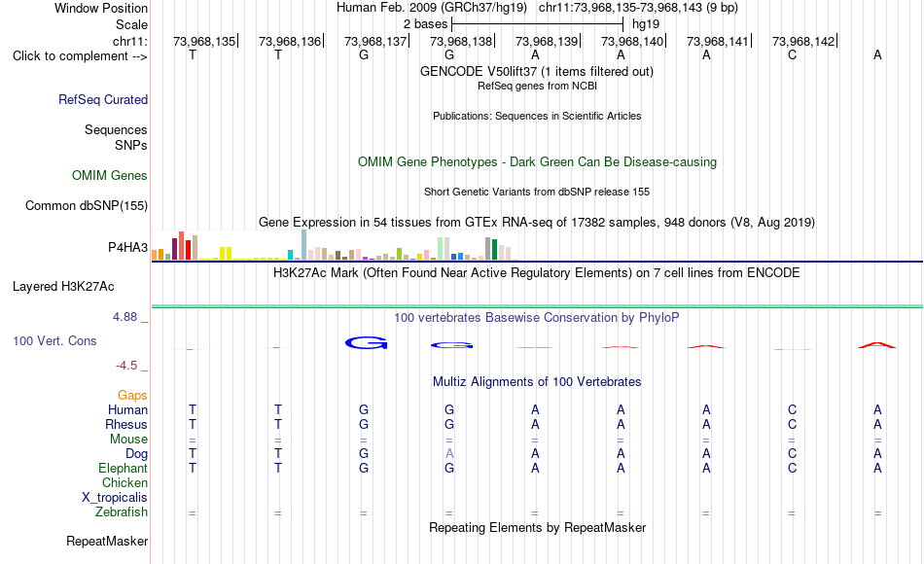This screenshot has height=564, width=924.
Task: Click position marker 73,968,138
Action: tap(461, 41)
